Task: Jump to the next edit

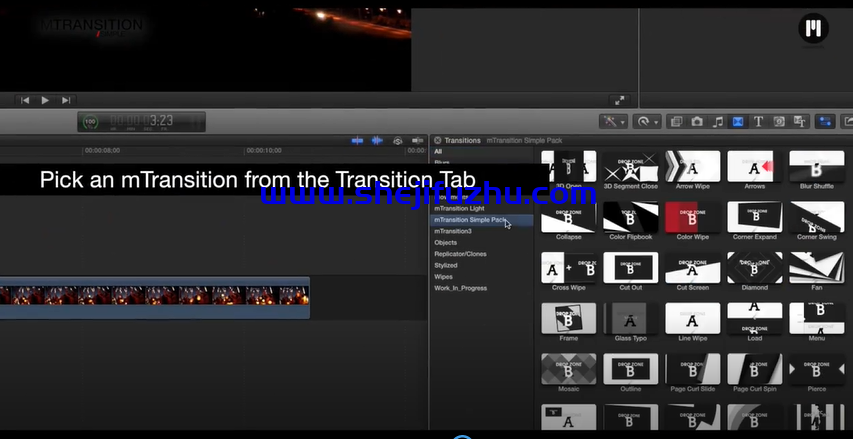Action: click(66, 100)
